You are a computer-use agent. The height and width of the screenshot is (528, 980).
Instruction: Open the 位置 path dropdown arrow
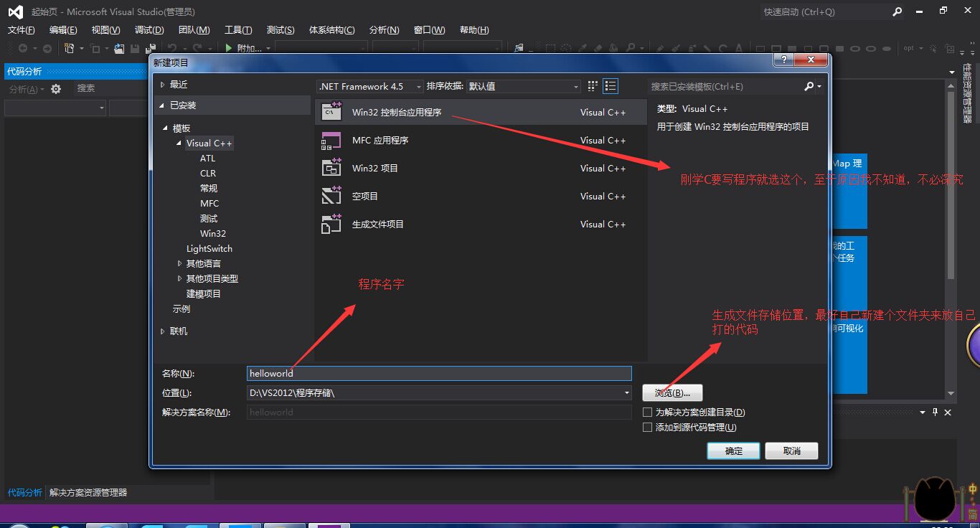click(x=627, y=393)
